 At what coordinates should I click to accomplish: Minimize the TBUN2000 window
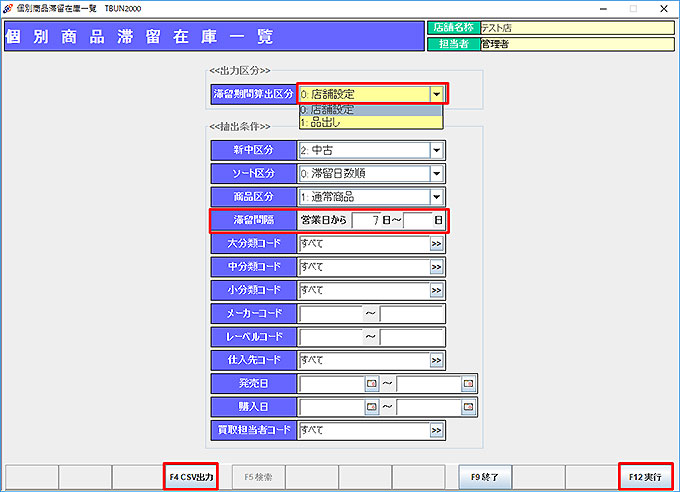pyautogui.click(x=603, y=9)
